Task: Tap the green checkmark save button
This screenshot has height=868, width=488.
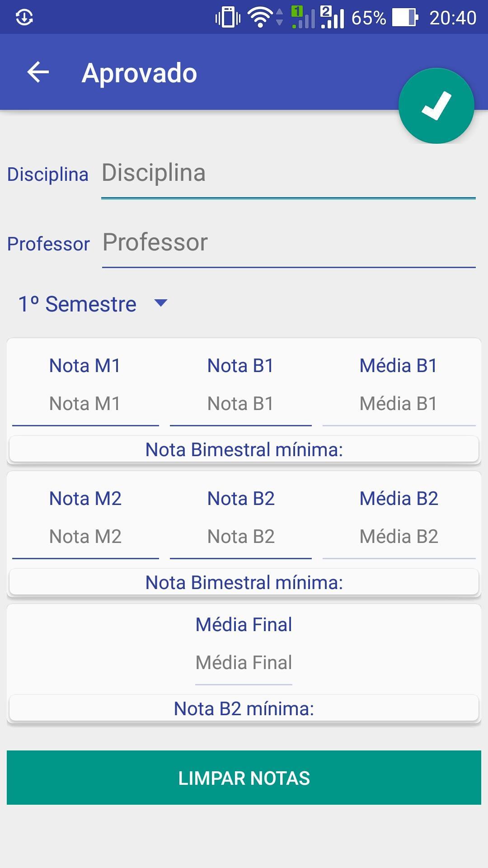Action: coord(436,106)
